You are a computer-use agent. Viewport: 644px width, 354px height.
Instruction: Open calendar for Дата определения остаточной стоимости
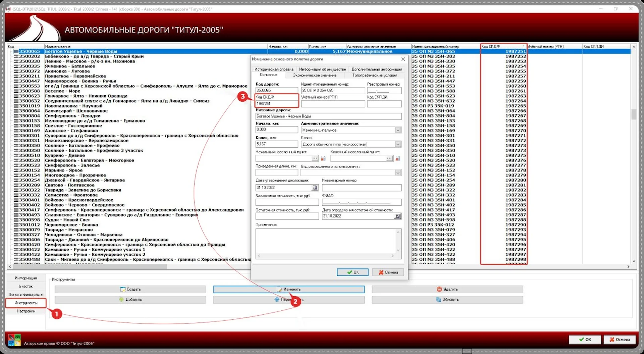pos(397,216)
